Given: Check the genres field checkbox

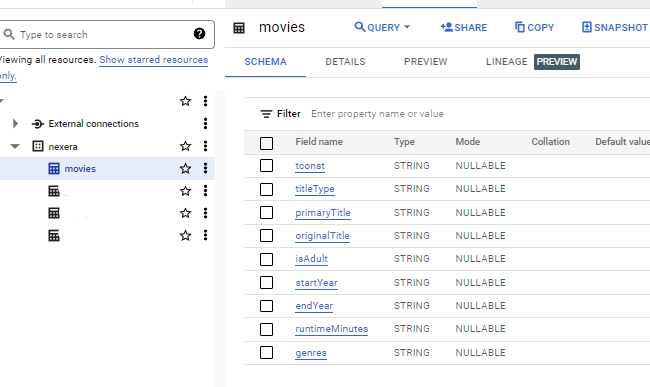Looking at the screenshot, I should 267,353.
